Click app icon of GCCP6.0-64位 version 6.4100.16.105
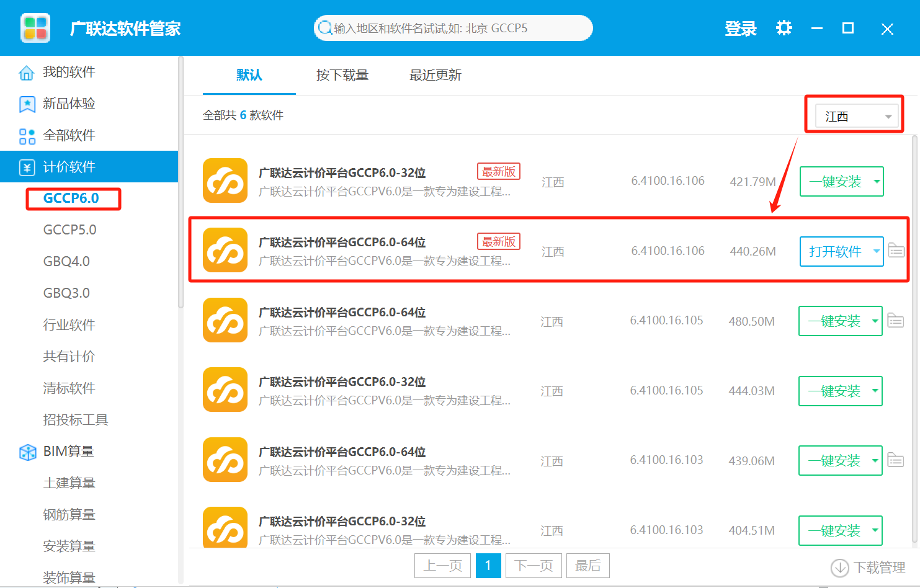 [x=225, y=320]
